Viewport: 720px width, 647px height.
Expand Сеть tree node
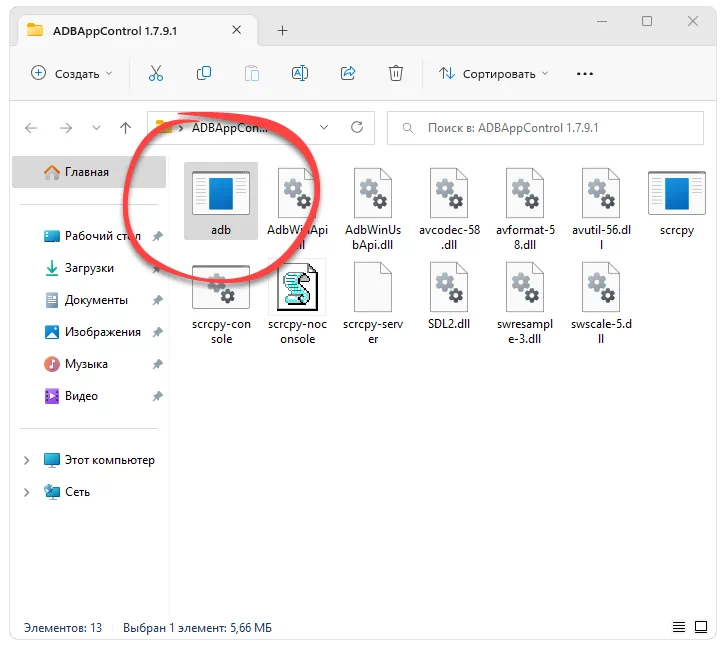(27, 492)
